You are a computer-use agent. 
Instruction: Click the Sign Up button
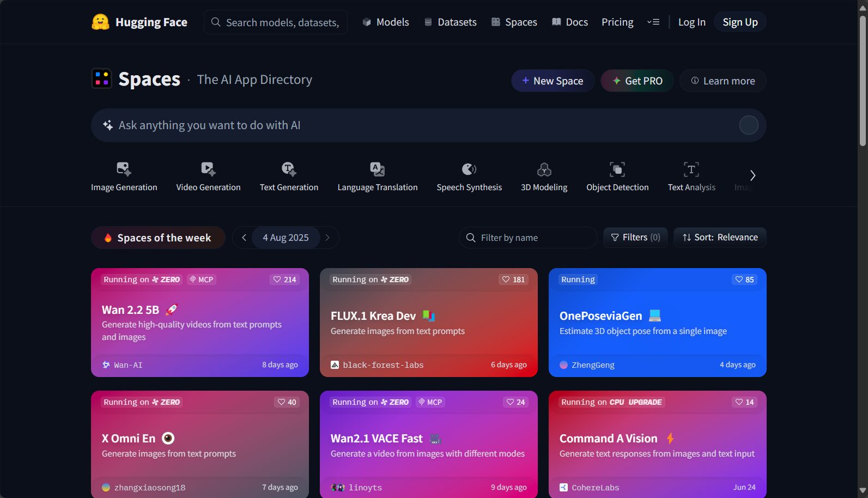740,22
